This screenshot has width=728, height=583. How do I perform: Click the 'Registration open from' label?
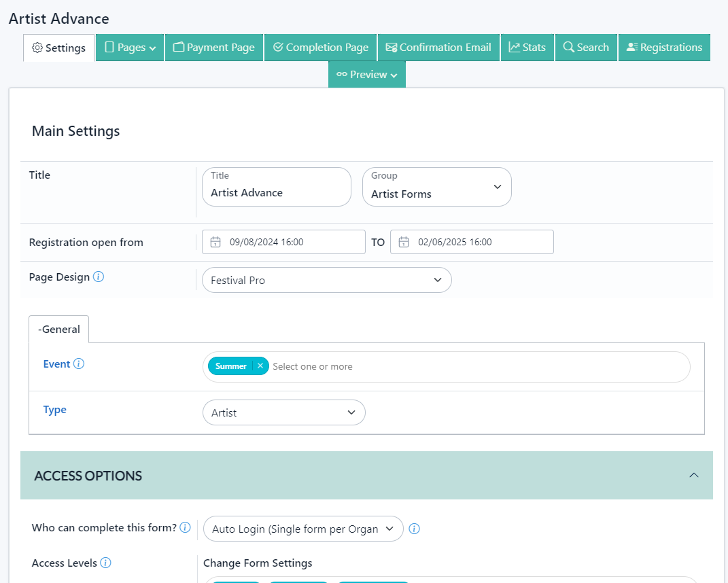click(86, 243)
